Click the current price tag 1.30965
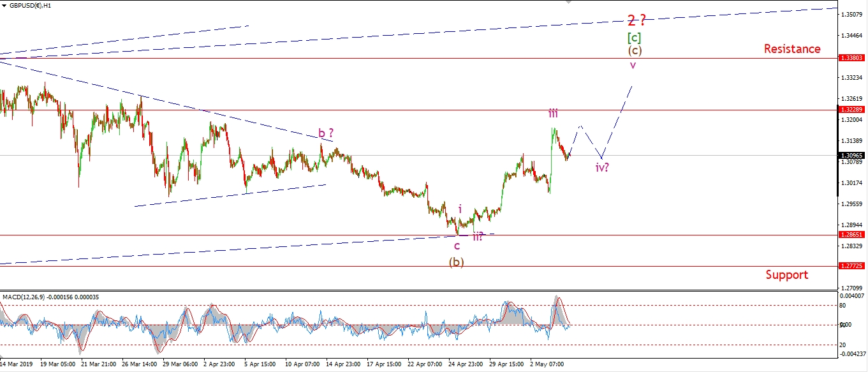The height and width of the screenshot is (372, 868). [851, 155]
